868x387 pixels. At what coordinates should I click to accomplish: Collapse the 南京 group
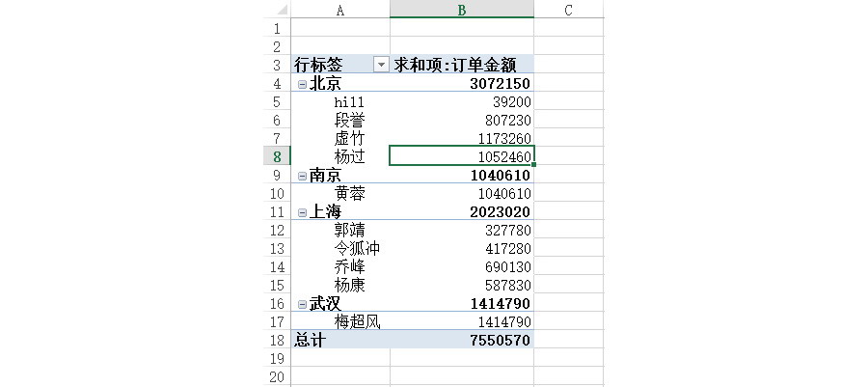click(x=302, y=176)
